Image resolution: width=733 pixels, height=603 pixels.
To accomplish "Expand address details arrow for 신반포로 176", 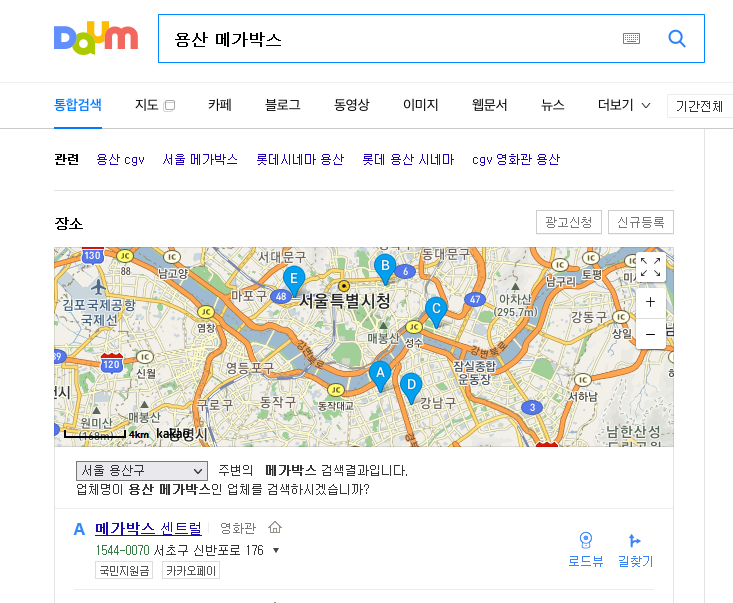I will pos(276,550).
